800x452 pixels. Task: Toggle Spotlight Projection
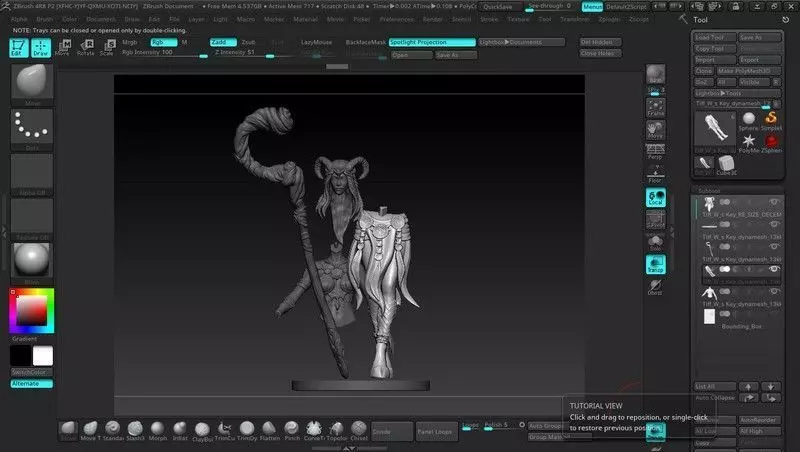(432, 42)
